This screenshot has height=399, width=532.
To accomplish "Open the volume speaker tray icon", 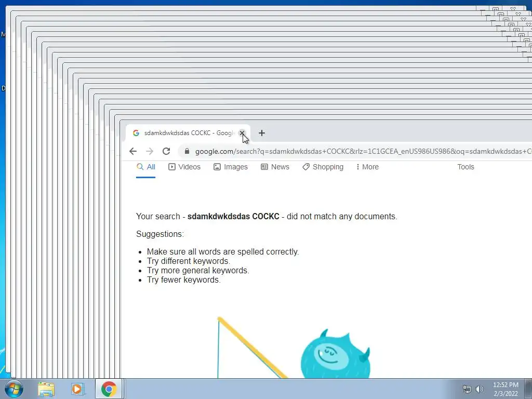I will (x=479, y=389).
